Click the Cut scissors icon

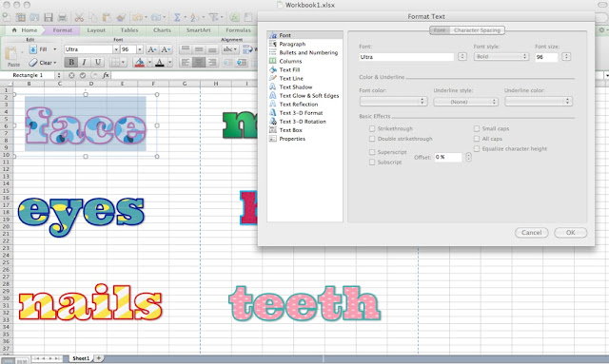[79, 17]
